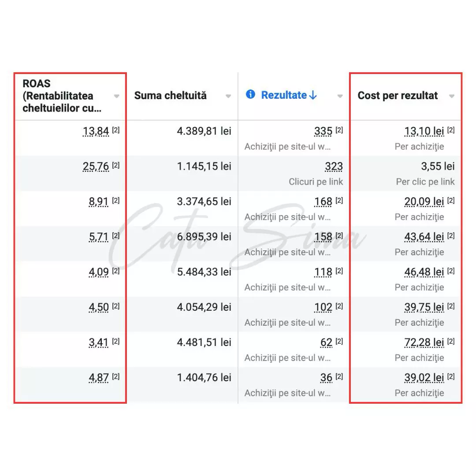Click the underlined ROAS value 8,91
The width and height of the screenshot is (476, 476).
coord(99,202)
